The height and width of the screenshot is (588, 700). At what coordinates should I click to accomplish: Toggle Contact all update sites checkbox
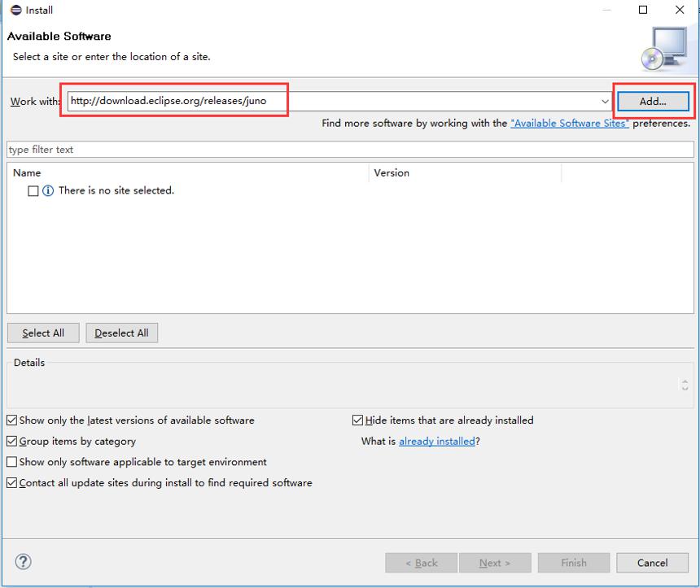pos(12,483)
